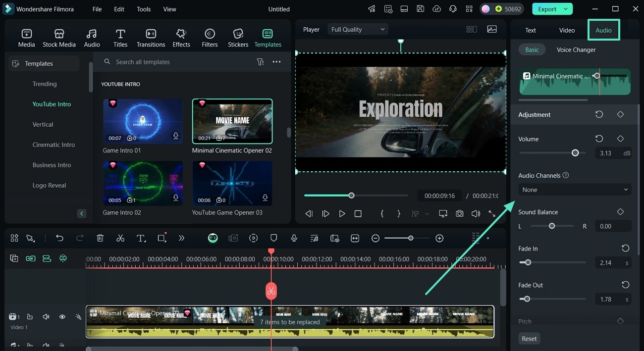Expand the Full Quality player dropdown
The image size is (644, 351).
pos(358,30)
